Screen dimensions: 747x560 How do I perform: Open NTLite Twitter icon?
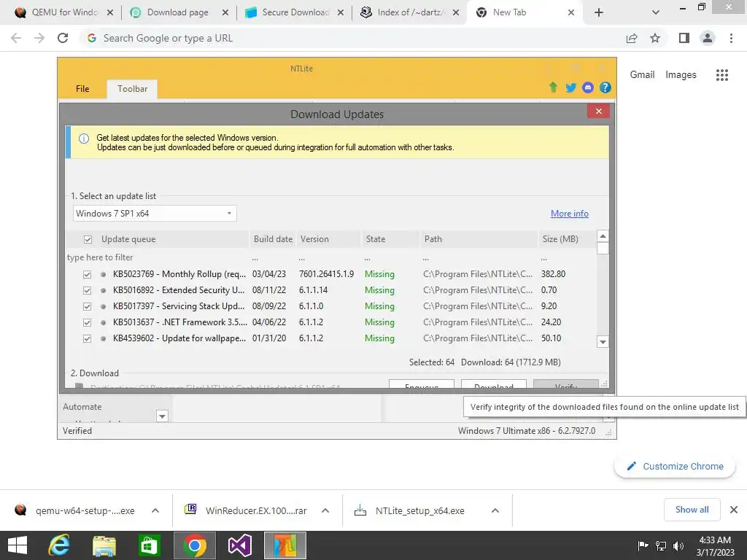point(570,87)
